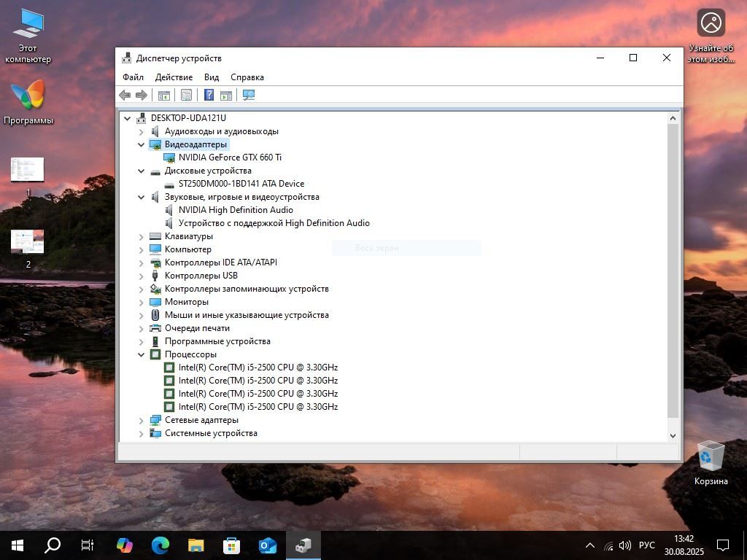Open the Вид menu
This screenshot has width=747, height=560.
click(212, 77)
